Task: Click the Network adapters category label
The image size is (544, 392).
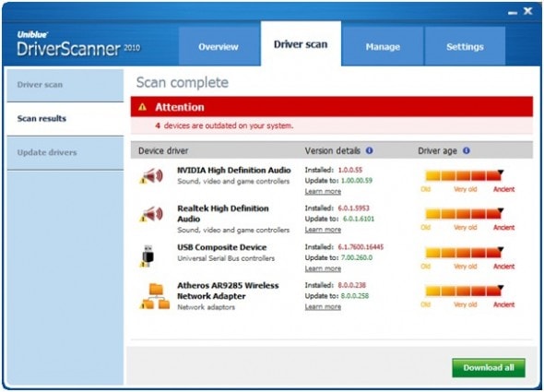Action: pyautogui.click(x=207, y=307)
